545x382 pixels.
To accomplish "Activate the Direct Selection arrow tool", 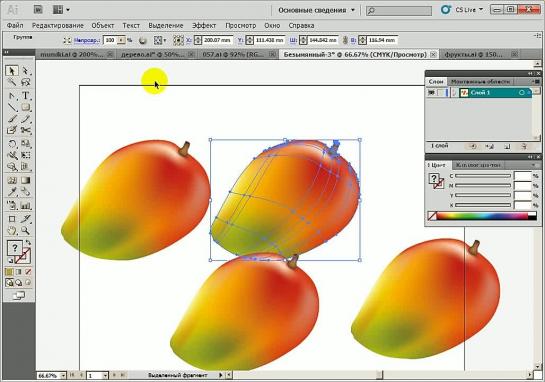I will [25, 71].
